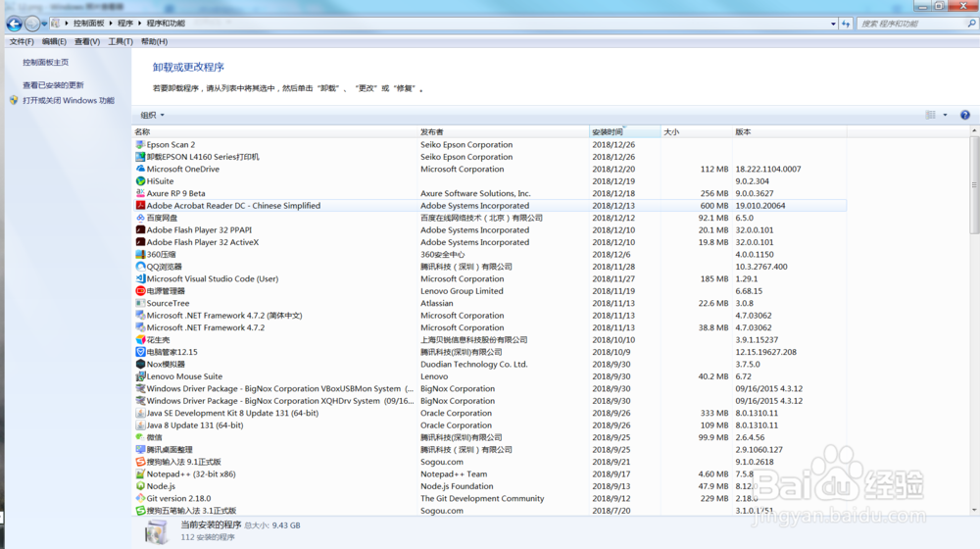The width and height of the screenshot is (980, 549).
Task: Click the 360压缩 program icon
Action: 140,255
